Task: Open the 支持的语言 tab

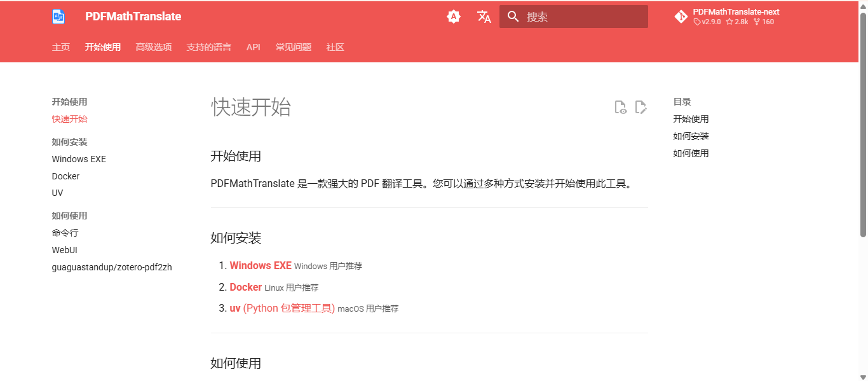Action: (x=209, y=47)
